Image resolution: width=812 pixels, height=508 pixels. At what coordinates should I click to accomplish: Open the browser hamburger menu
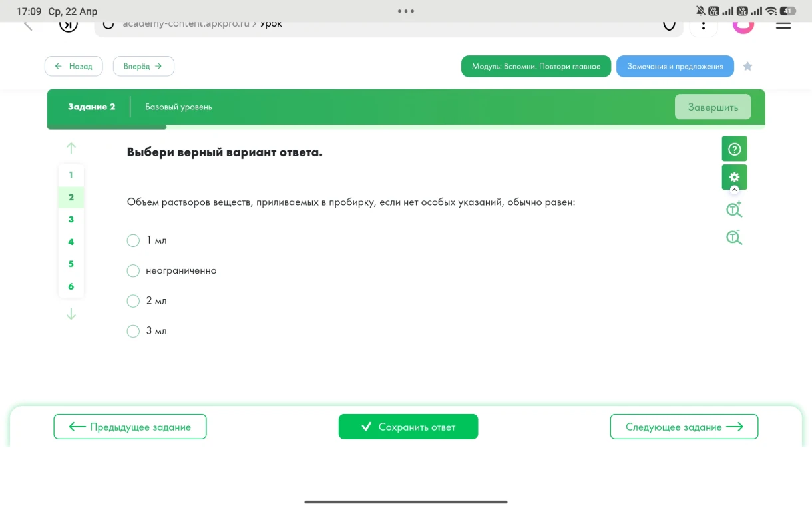pyautogui.click(x=783, y=25)
